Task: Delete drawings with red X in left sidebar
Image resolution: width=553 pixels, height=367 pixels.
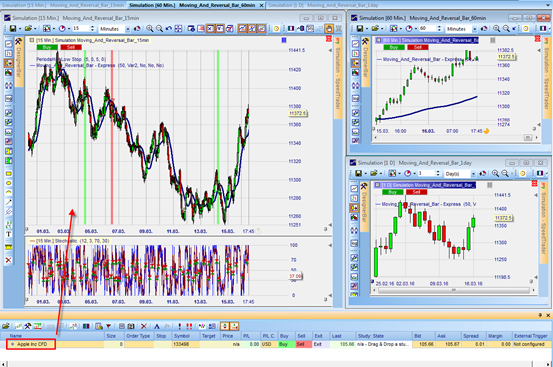Action: [8, 260]
